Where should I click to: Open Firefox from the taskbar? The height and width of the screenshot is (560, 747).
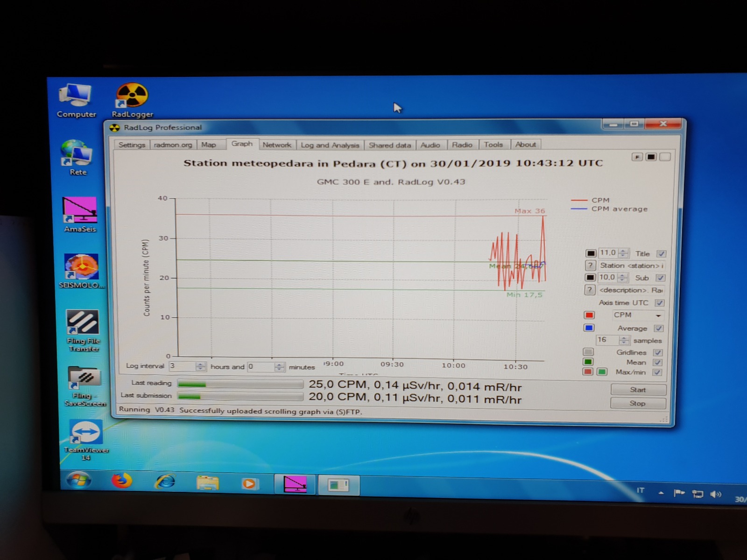[x=122, y=481]
